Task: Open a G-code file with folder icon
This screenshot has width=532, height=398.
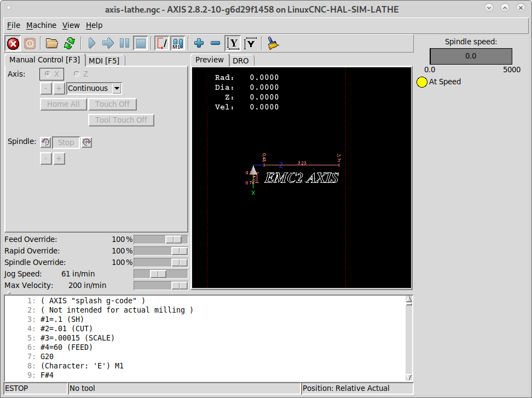Action: point(52,43)
